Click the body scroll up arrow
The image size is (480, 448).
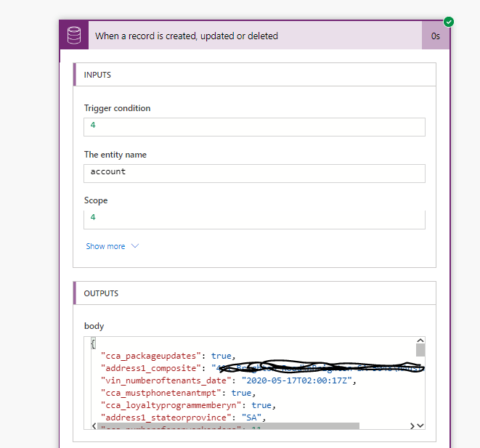coord(420,341)
